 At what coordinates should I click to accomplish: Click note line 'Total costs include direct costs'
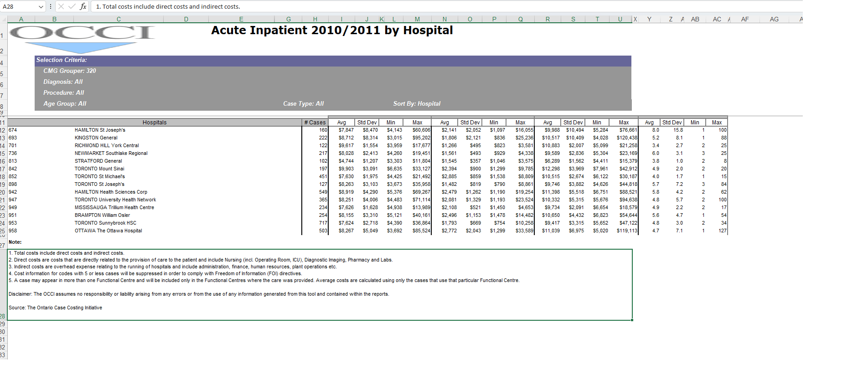coord(67,253)
